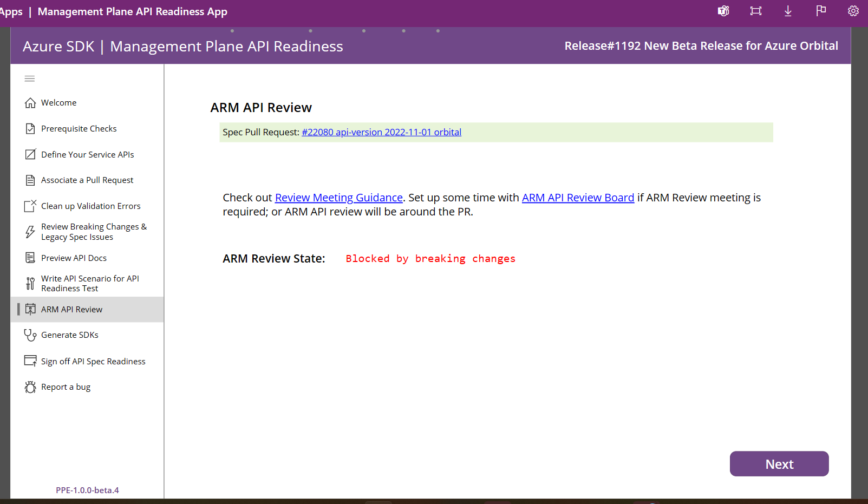Click the Generate SDKs stethoscope icon
Screen dimensions: 868x504
(x=30, y=335)
